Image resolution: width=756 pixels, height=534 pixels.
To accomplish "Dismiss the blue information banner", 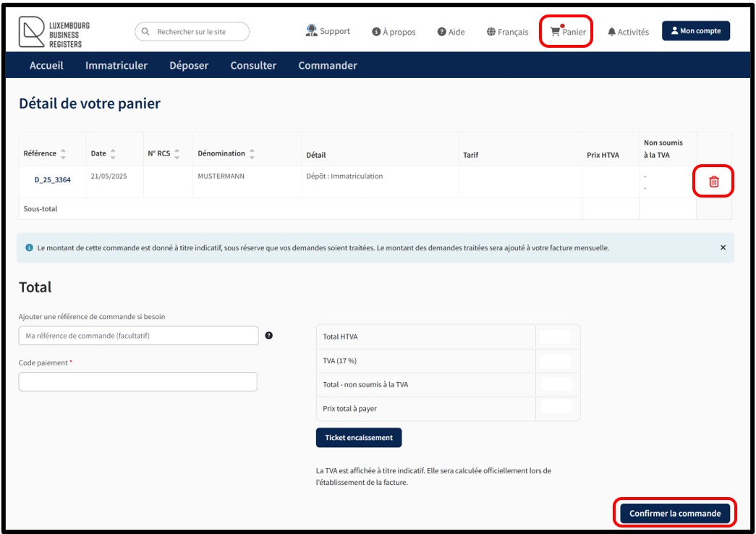I will (722, 247).
